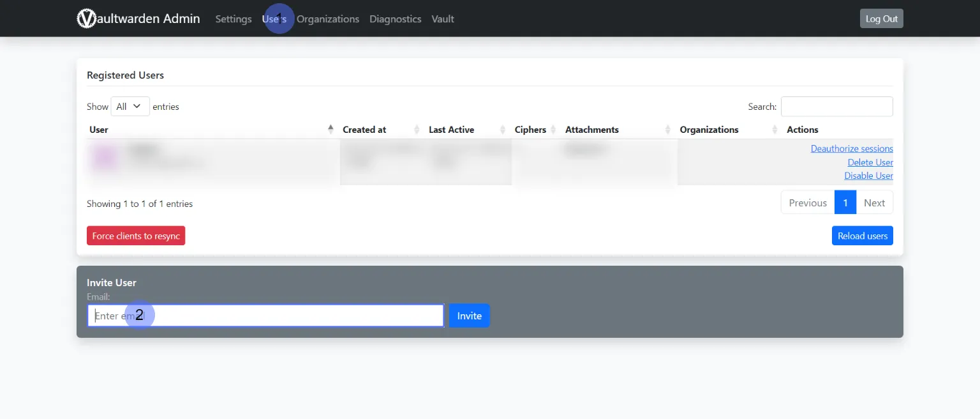Viewport: 980px width, 419px height.
Task: Open the Diagnostics page
Action: pos(396,19)
